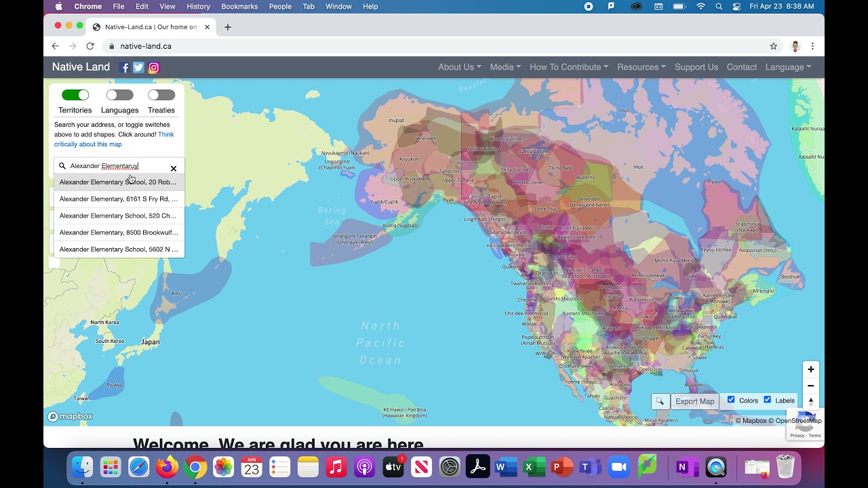
Task: Open the History menu
Action: tap(198, 6)
